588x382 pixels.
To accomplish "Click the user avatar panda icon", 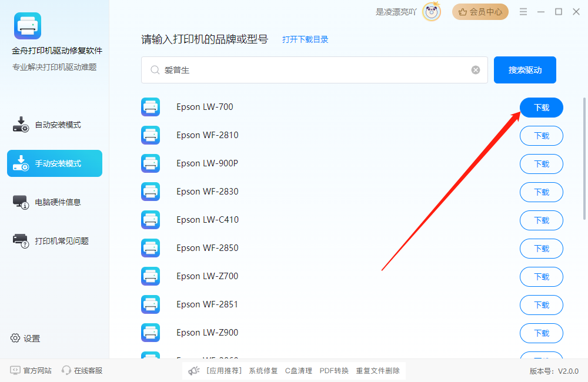I will click(x=432, y=12).
